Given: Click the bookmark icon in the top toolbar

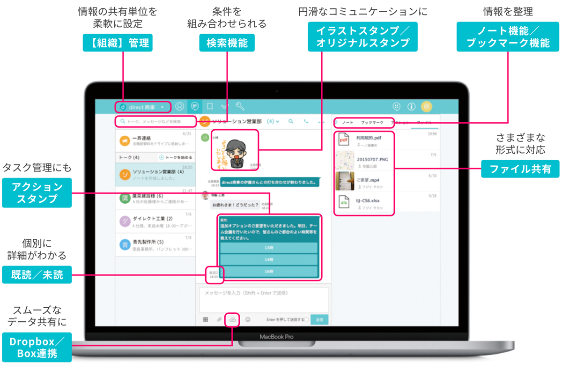Looking at the screenshot, I should click(210, 106).
